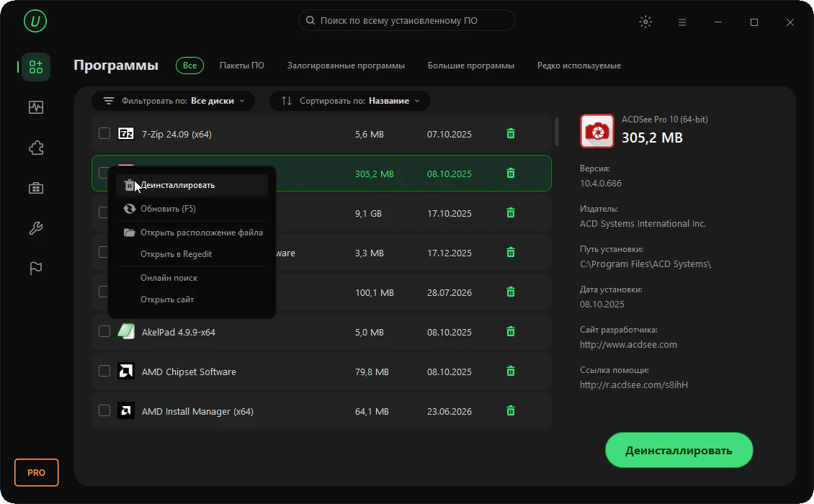Open the activity monitor sidebar icon

(36, 107)
